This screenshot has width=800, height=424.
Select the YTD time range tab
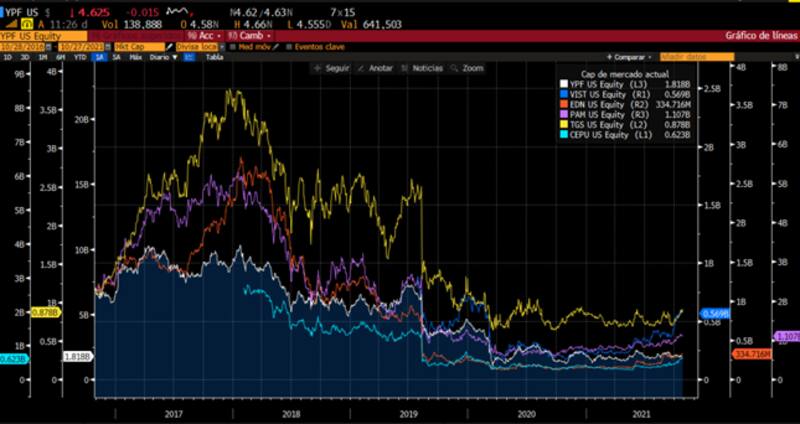point(79,57)
